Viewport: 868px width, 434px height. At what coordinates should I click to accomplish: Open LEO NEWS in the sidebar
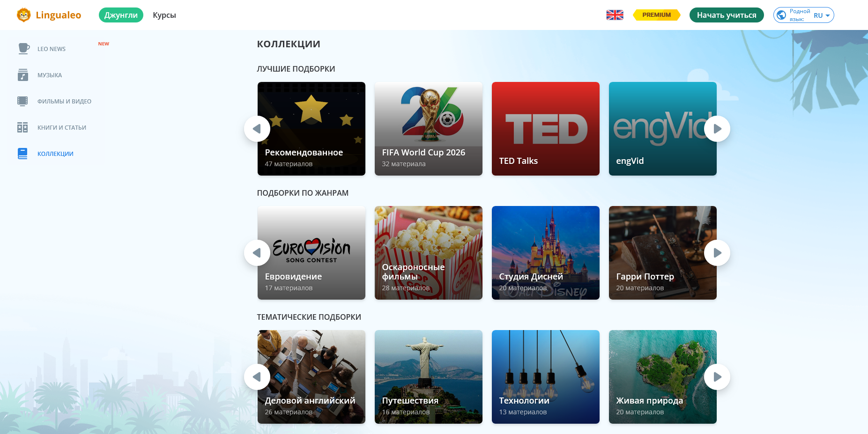[52, 49]
